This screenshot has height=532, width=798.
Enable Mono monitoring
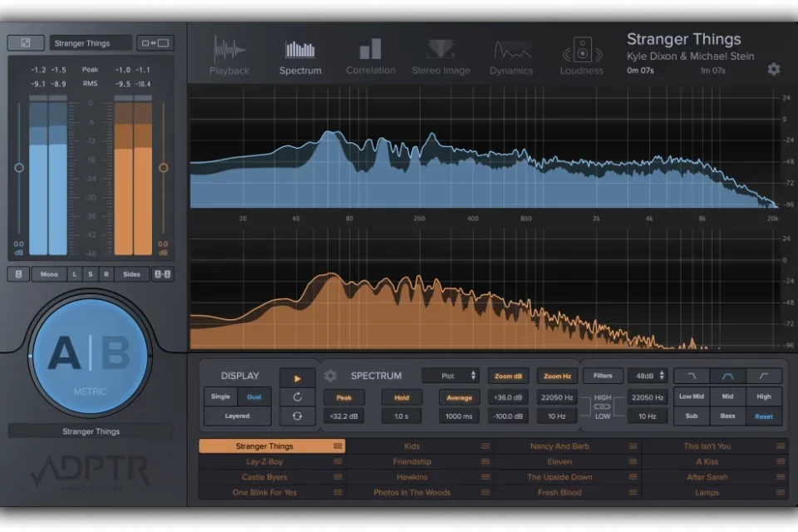click(50, 274)
